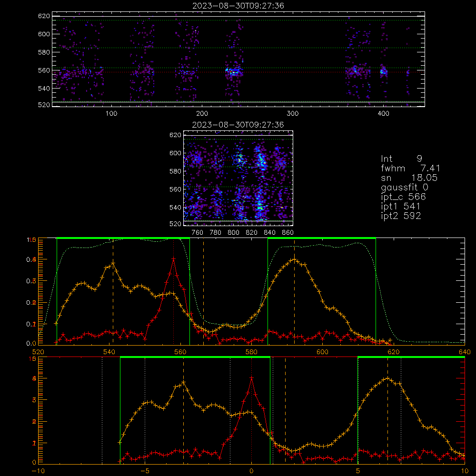Click x-axis label 760 on the middle plot
Viewport: 476px width, 476px height.
198,233
